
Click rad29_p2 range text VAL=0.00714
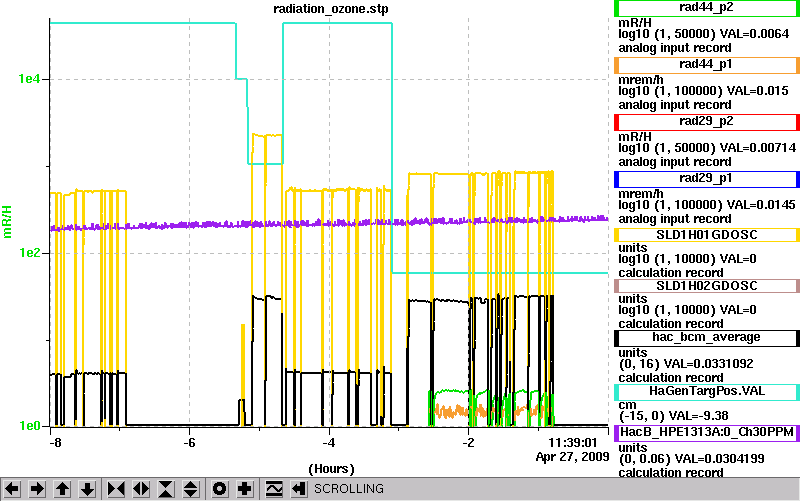click(758, 148)
